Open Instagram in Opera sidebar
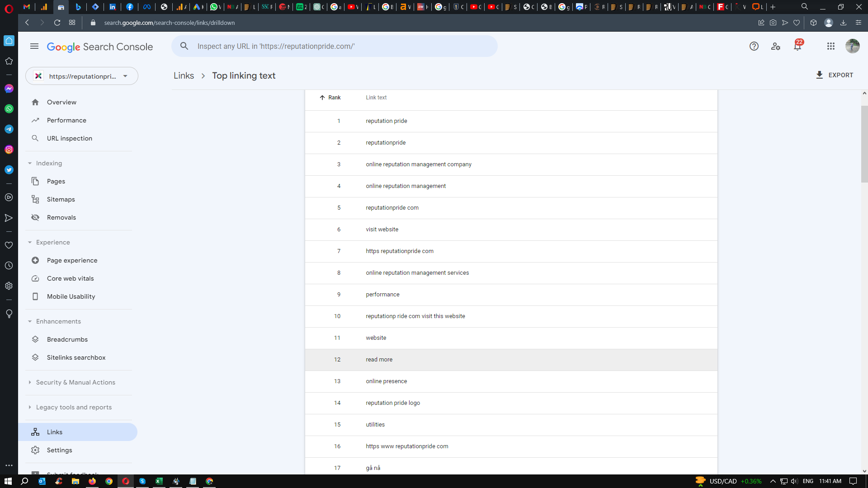Viewport: 868px width, 488px height. pyautogui.click(x=9, y=150)
